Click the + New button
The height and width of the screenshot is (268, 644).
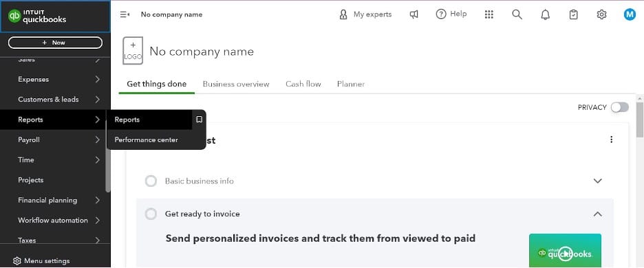tap(55, 43)
